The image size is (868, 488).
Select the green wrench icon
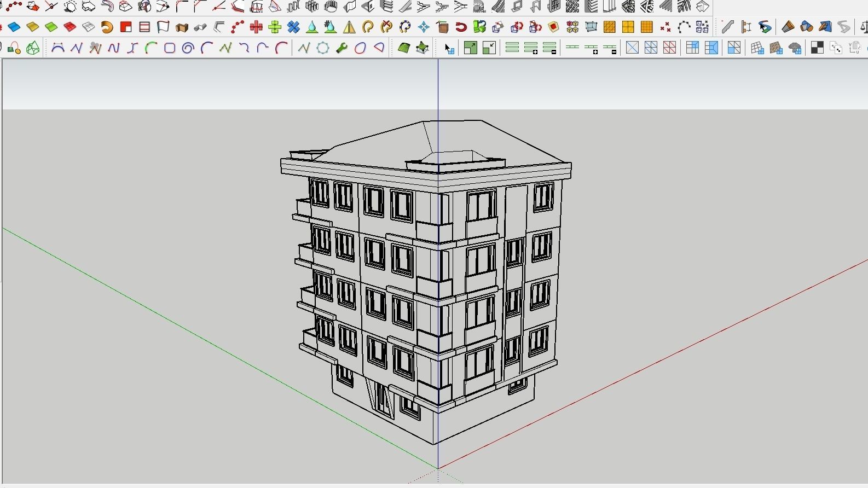342,48
